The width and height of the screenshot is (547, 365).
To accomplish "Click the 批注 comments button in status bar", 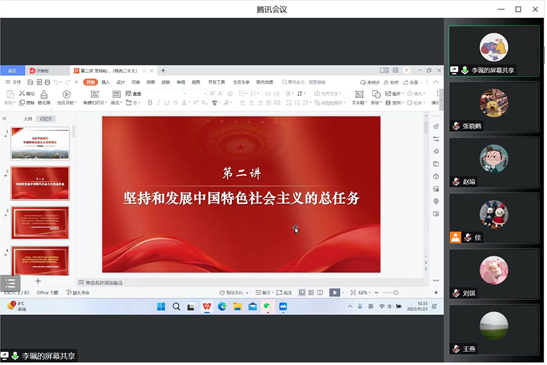I will [x=284, y=293].
